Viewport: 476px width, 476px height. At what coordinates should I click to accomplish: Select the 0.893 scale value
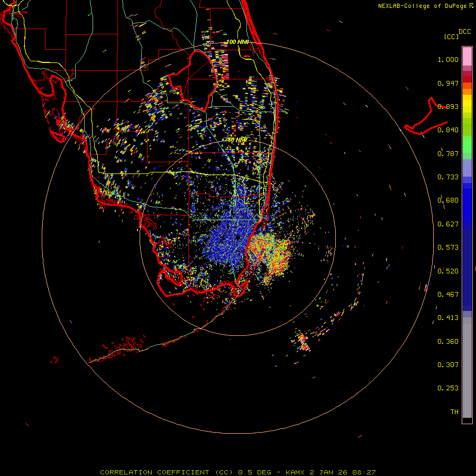coord(448,106)
